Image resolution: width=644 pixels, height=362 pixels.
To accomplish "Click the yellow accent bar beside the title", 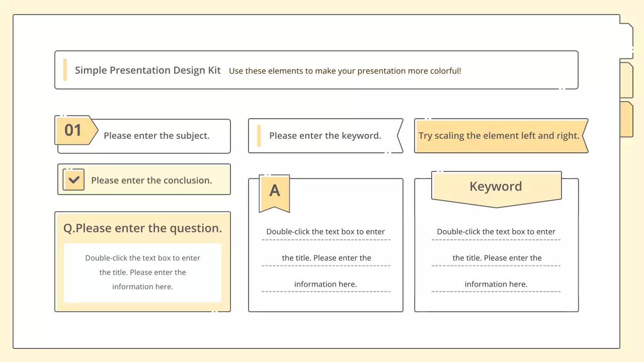I will [x=65, y=70].
